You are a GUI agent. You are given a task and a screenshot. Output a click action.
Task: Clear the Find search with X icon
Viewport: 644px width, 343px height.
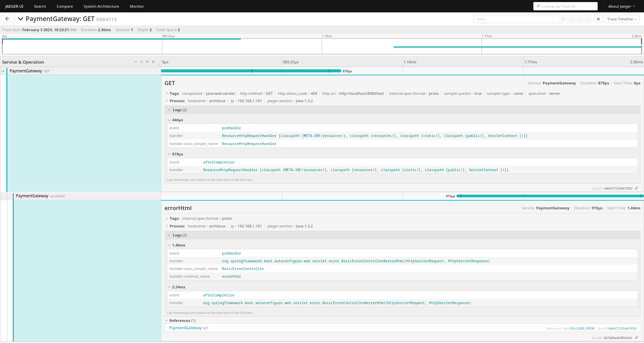click(587, 19)
